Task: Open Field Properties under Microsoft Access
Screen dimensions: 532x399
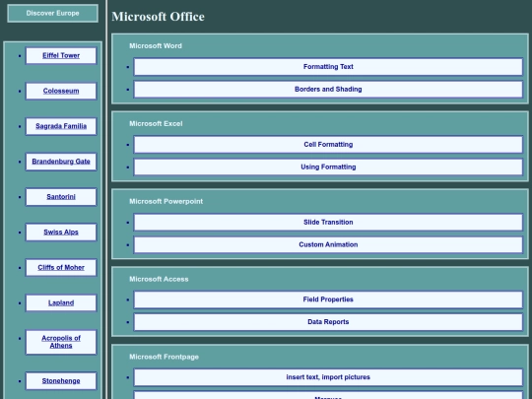Action: click(328, 299)
